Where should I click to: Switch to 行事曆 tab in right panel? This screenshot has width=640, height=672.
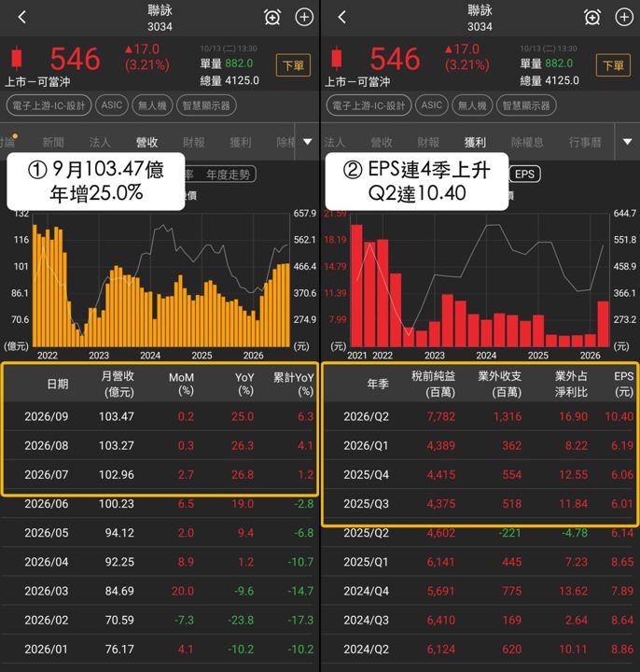(x=585, y=142)
